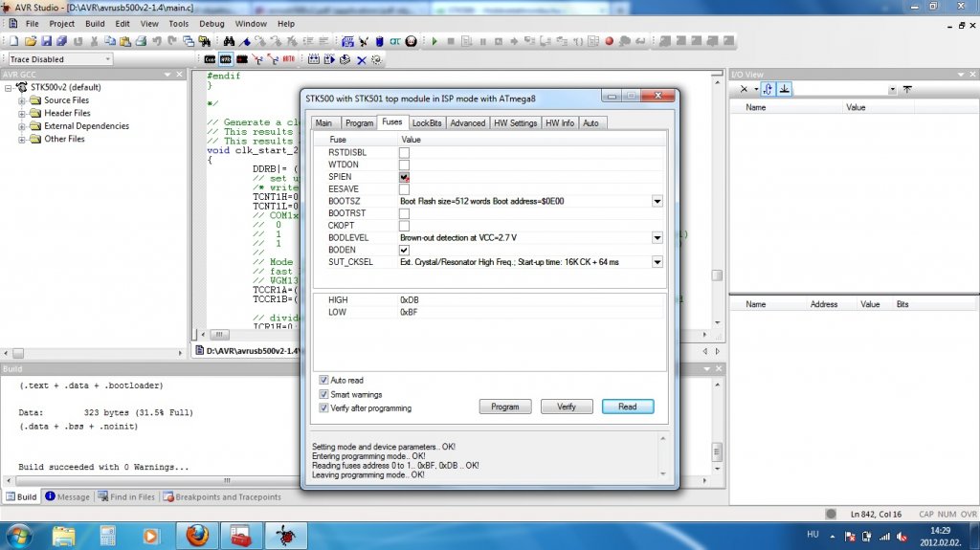
Task: Open the ladybug AVR Studio taskbar icon
Action: [286, 536]
